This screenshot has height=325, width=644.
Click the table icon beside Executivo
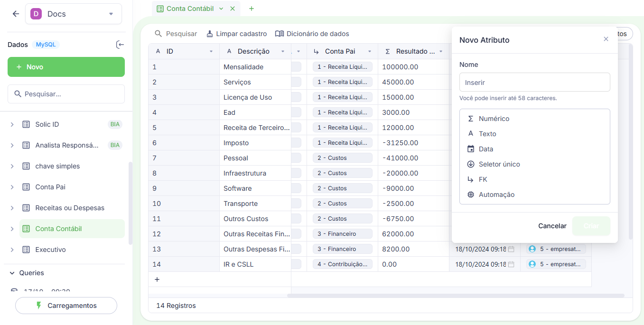click(x=26, y=250)
